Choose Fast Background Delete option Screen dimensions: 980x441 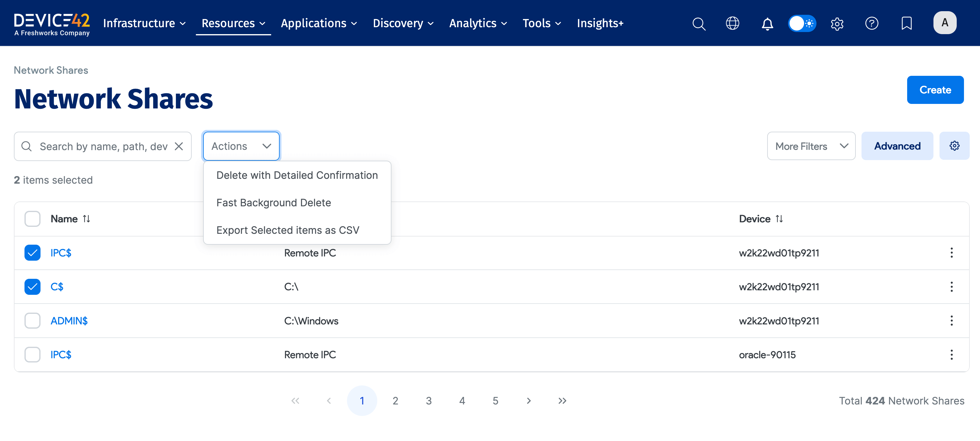274,203
